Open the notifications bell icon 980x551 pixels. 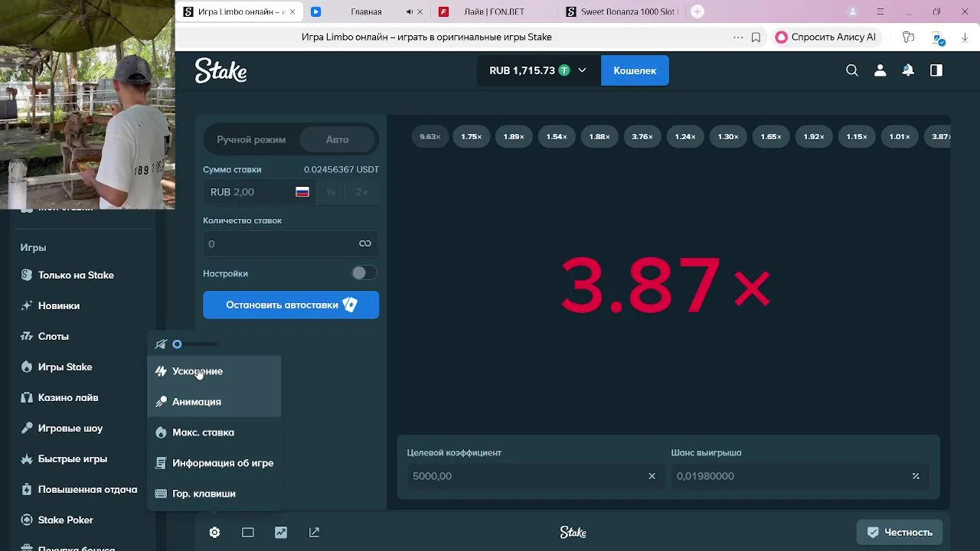pos(908,70)
